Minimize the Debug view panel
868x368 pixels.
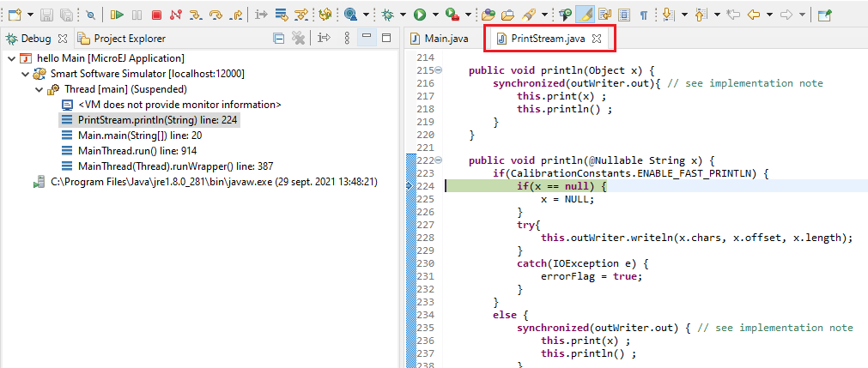click(366, 39)
